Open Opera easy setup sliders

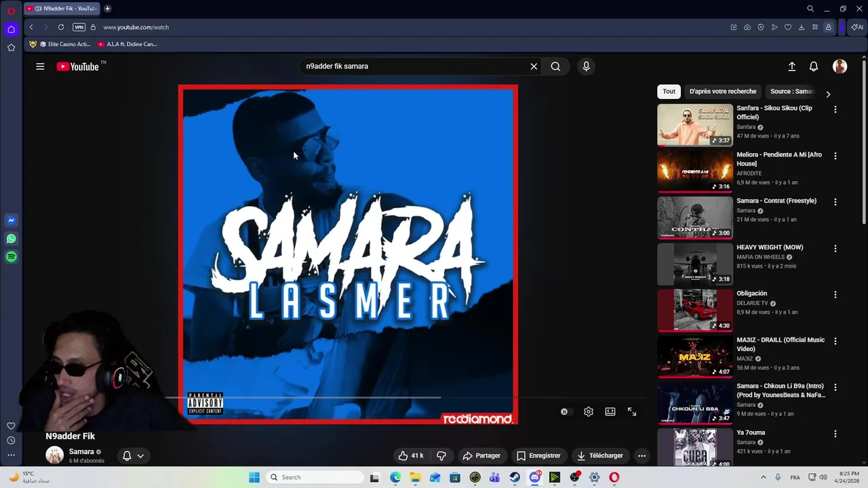pos(815,27)
